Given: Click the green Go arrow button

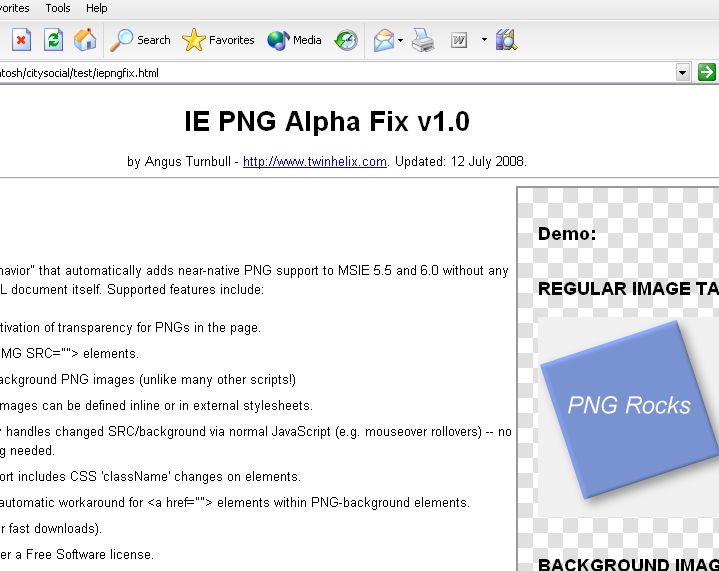Looking at the screenshot, I should (x=707, y=72).
